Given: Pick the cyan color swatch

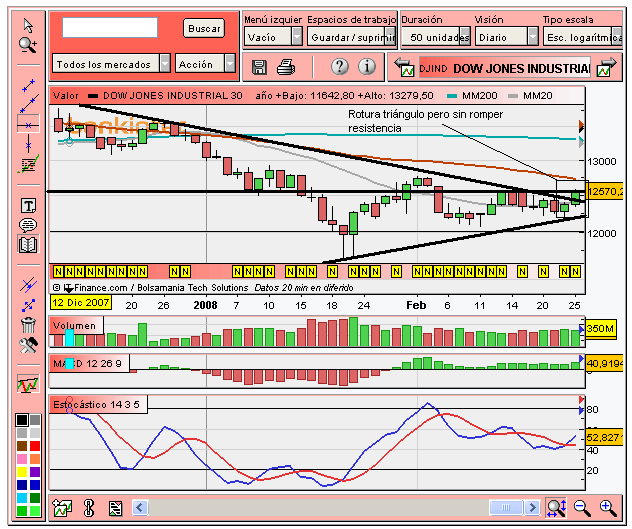Looking at the screenshot, I should [x=22, y=498].
